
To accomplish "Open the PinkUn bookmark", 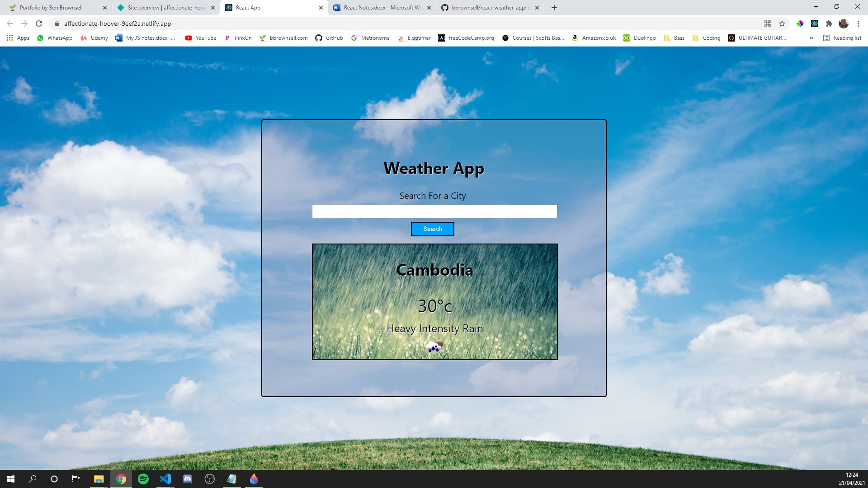I will pyautogui.click(x=238, y=38).
